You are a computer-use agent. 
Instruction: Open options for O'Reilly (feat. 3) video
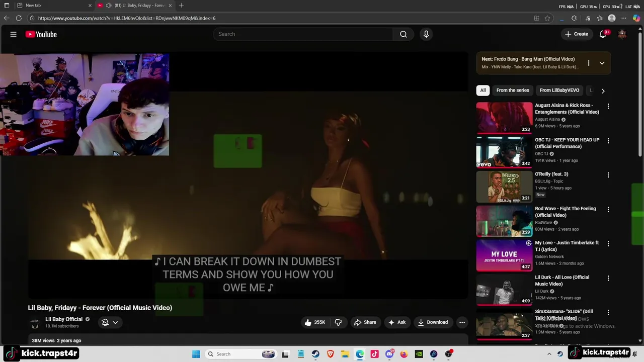(x=608, y=175)
